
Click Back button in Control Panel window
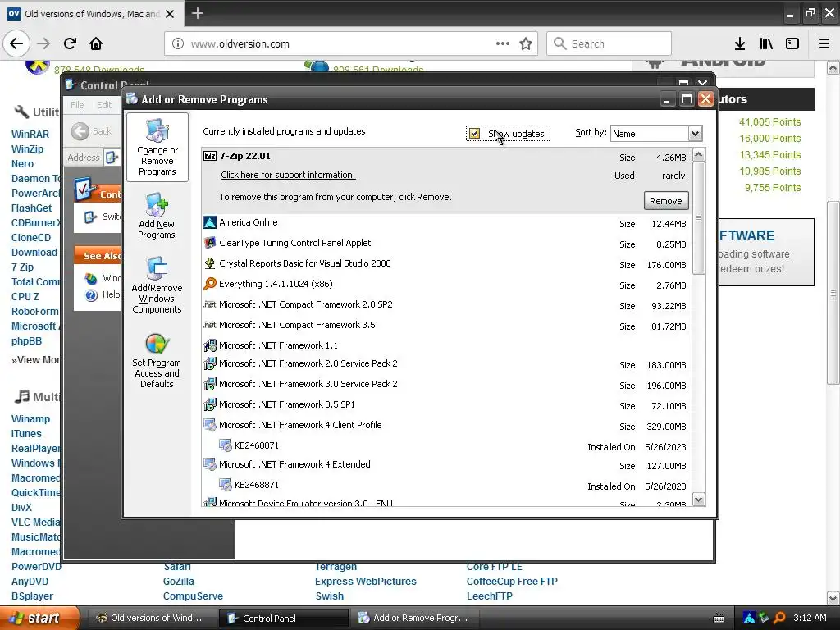click(x=92, y=131)
